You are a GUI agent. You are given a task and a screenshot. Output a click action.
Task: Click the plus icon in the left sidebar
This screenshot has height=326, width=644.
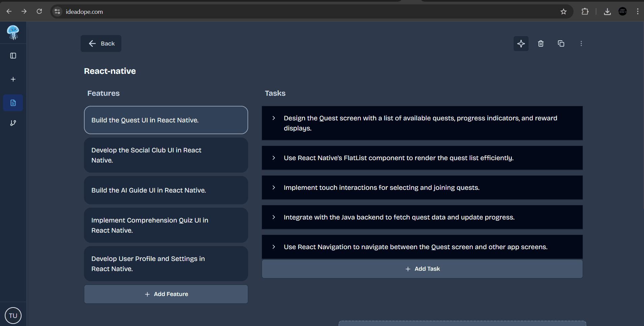pyautogui.click(x=13, y=79)
